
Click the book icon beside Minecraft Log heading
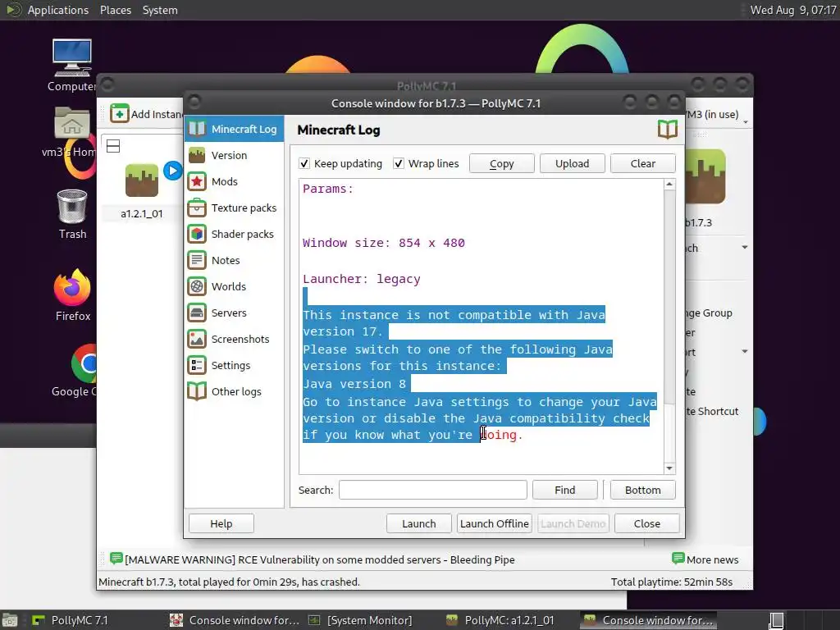668,130
